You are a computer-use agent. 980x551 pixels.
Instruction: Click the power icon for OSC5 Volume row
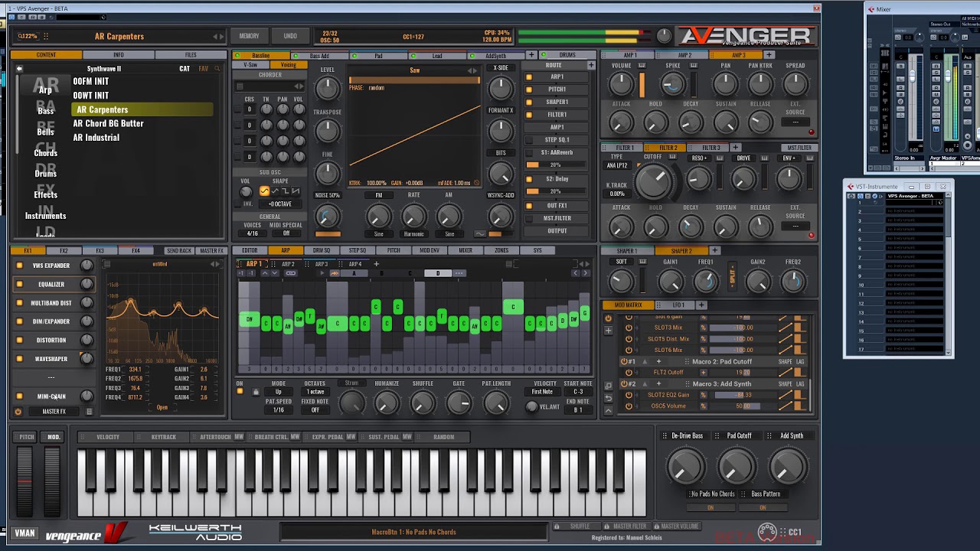point(629,406)
